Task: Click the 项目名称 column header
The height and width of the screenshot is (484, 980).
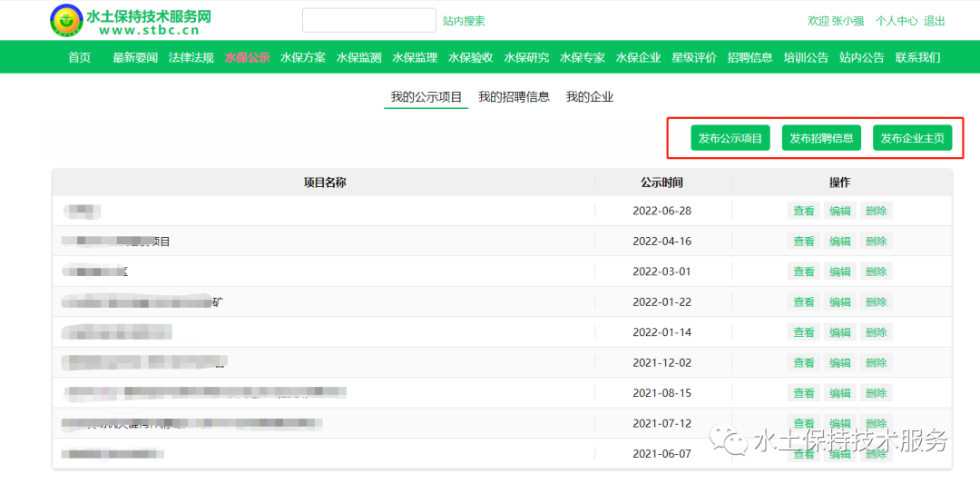Action: click(325, 182)
